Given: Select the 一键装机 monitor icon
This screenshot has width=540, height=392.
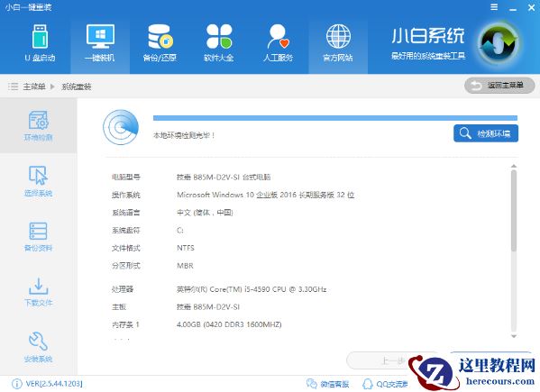Looking at the screenshot, I should point(100,36).
